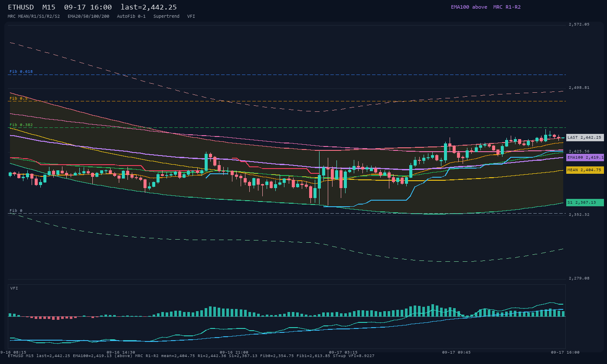
Task: Click ST=up in the bottom status line
Action: (x=339, y=356)
